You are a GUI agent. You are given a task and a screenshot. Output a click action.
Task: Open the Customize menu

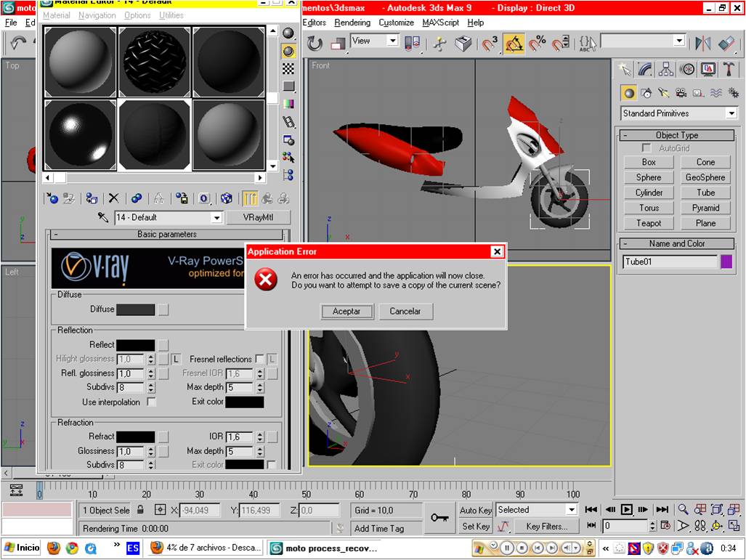pos(397,23)
